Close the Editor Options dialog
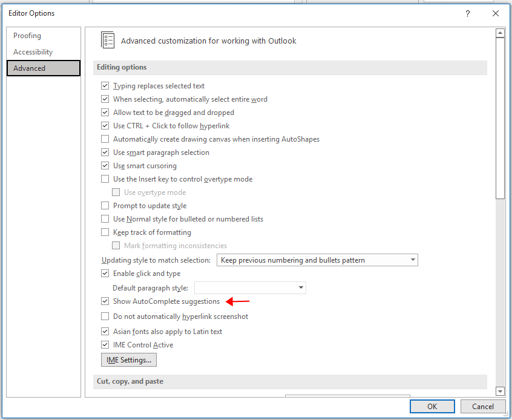 tap(495, 13)
